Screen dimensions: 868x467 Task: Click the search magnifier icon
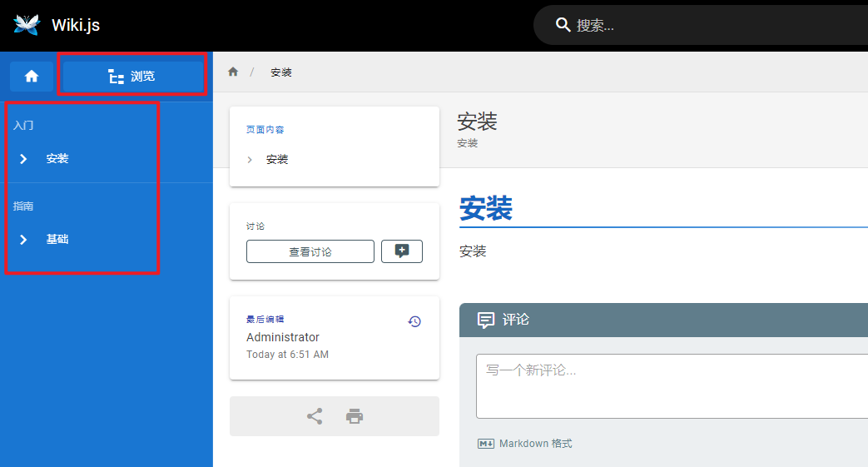click(x=563, y=25)
